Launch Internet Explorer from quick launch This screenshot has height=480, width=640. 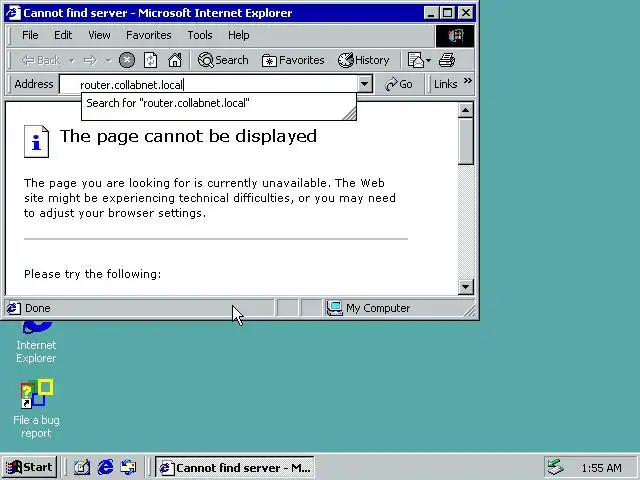(105, 467)
